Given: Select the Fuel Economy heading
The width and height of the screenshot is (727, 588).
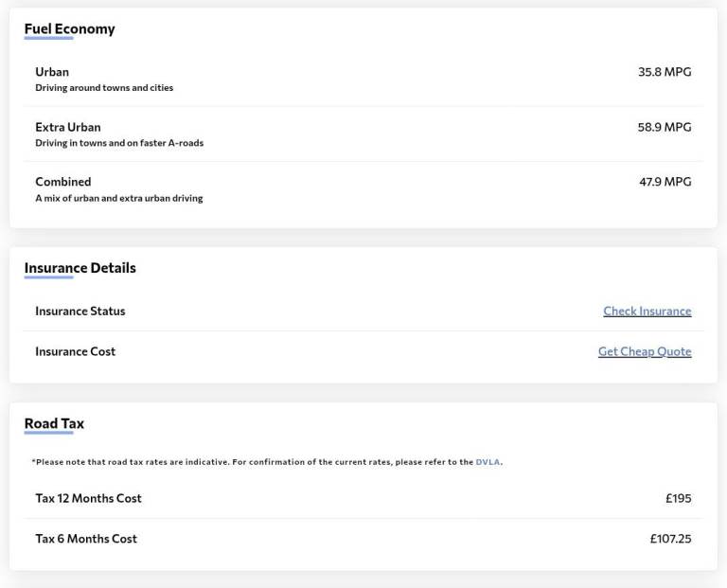Looking at the screenshot, I should [69, 28].
